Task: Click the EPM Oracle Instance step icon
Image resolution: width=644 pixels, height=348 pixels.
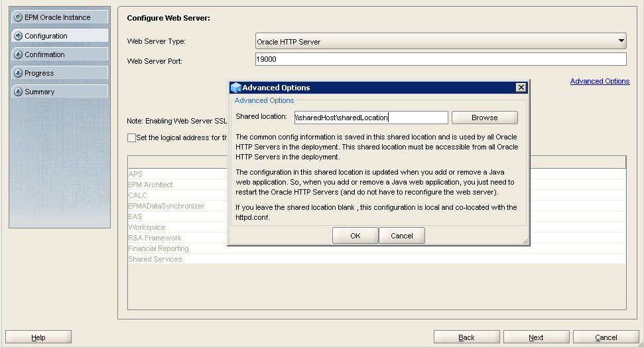Action: click(18, 17)
